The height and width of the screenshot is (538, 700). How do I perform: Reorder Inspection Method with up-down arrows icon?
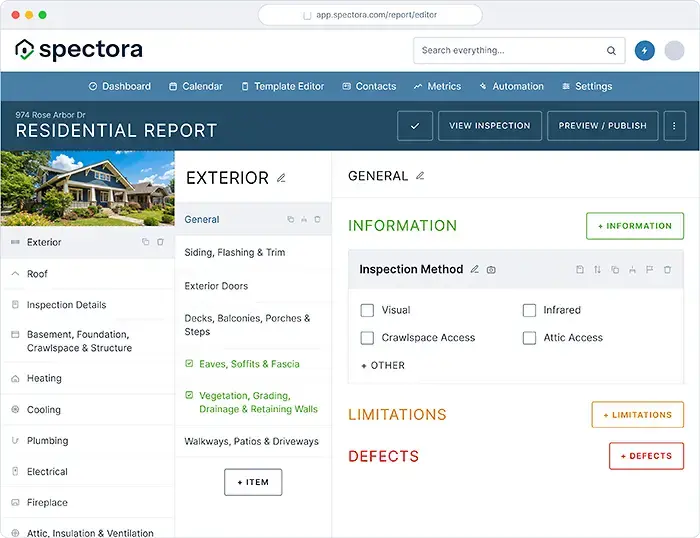pyautogui.click(x=597, y=269)
